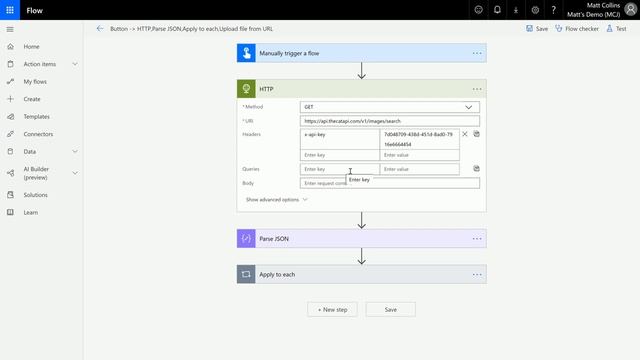This screenshot has width=640, height=360.
Task: Open Solutions page
Action: coord(36,195)
